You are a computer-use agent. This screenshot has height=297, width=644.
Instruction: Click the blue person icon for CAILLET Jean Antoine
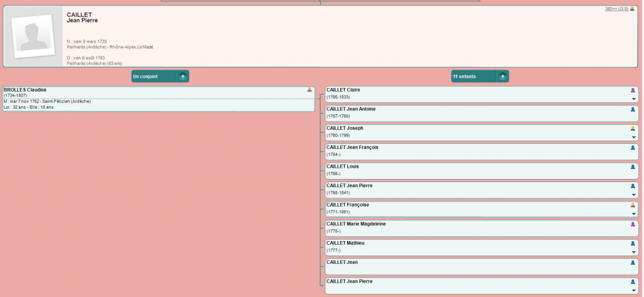[633, 109]
